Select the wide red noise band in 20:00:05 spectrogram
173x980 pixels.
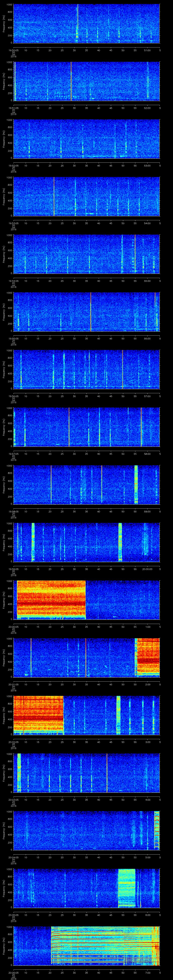51,600
